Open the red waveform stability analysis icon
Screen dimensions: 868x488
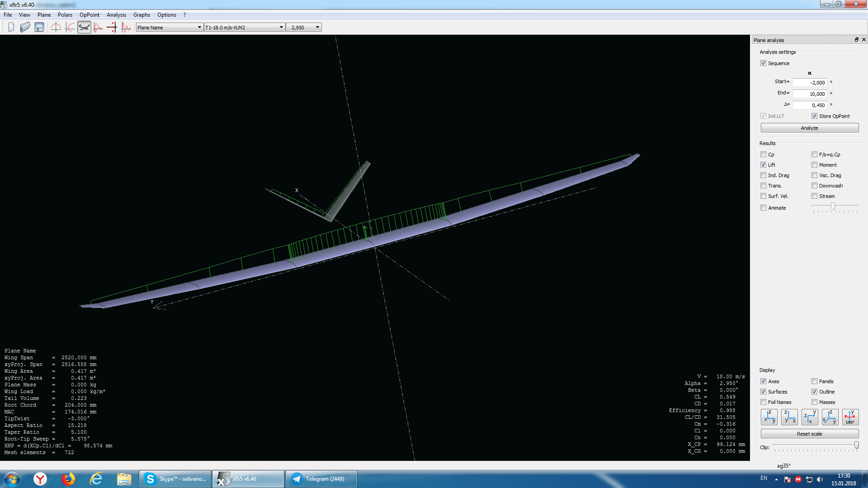[x=126, y=28]
